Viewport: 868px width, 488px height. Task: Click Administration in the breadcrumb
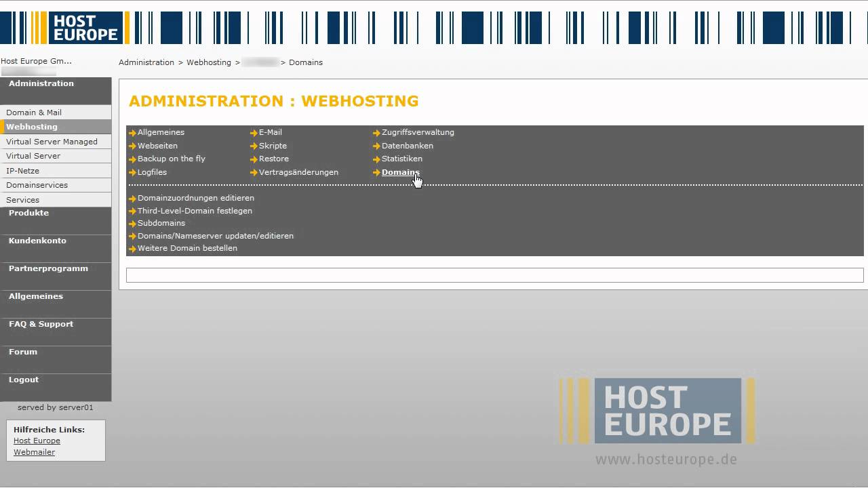coord(146,62)
